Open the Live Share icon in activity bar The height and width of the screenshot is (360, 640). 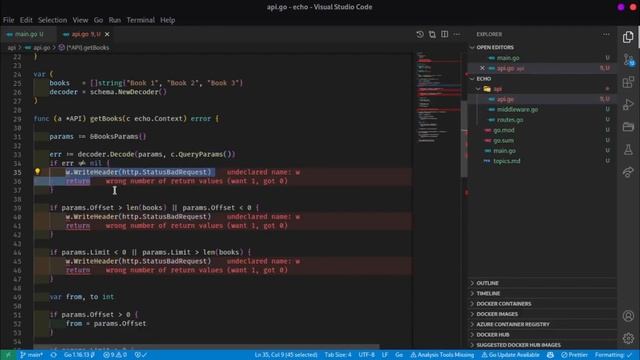tap(628, 172)
